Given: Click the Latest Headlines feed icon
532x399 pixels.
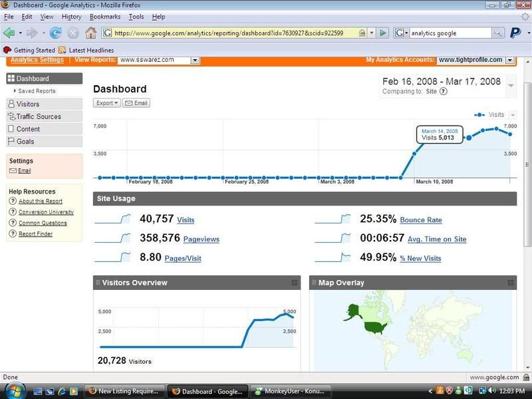Looking at the screenshot, I should (x=62, y=50).
